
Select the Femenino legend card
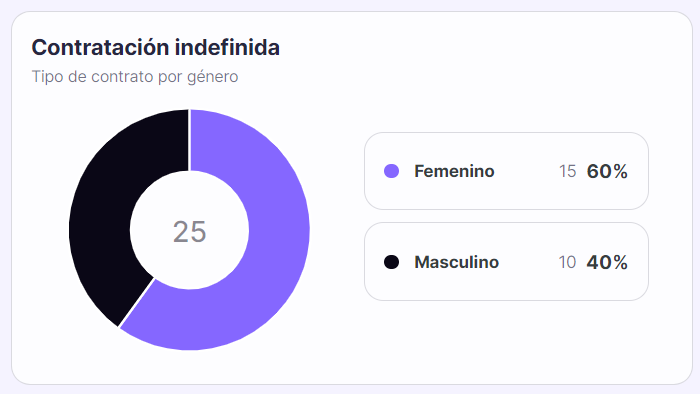(506, 171)
